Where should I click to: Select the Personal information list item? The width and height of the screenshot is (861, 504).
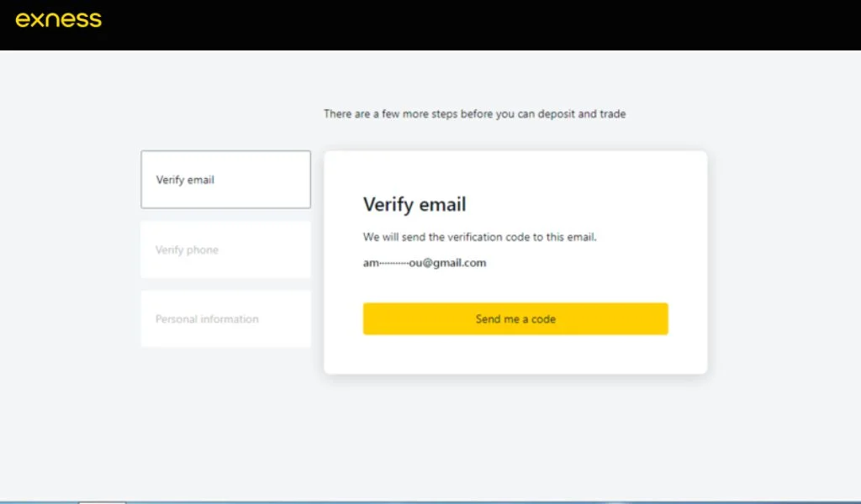point(225,318)
